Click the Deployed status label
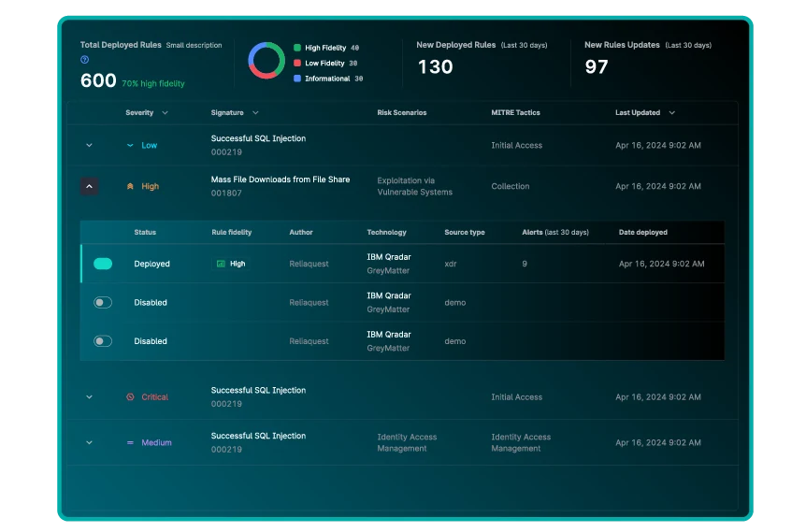This screenshot has height=532, width=806. coord(151,264)
